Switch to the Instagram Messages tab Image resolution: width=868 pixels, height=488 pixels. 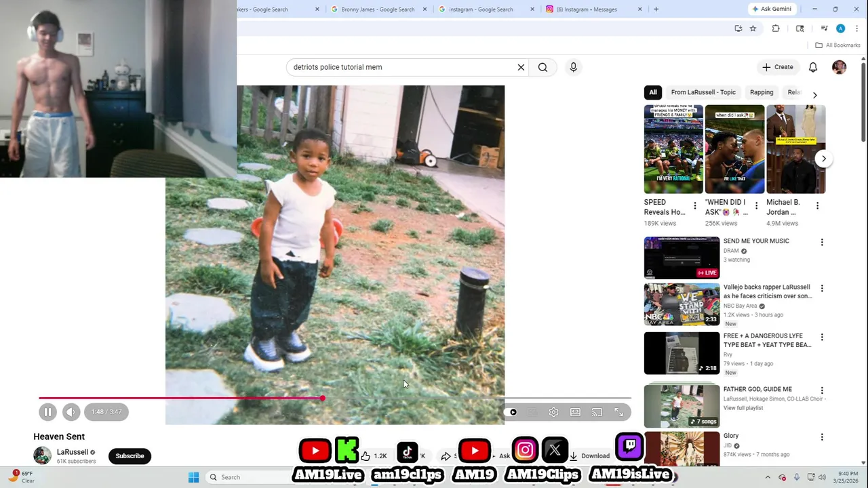click(587, 9)
